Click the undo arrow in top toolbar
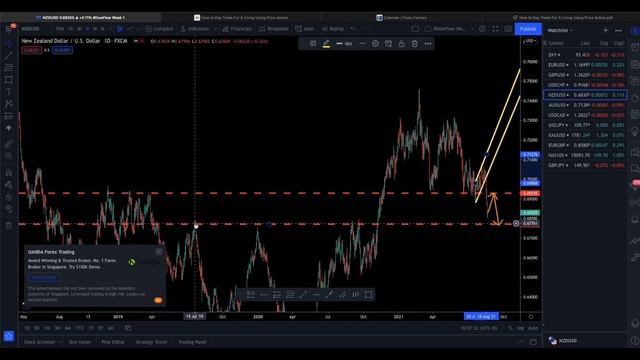Viewport: 640px width, 360px height. coord(353,29)
